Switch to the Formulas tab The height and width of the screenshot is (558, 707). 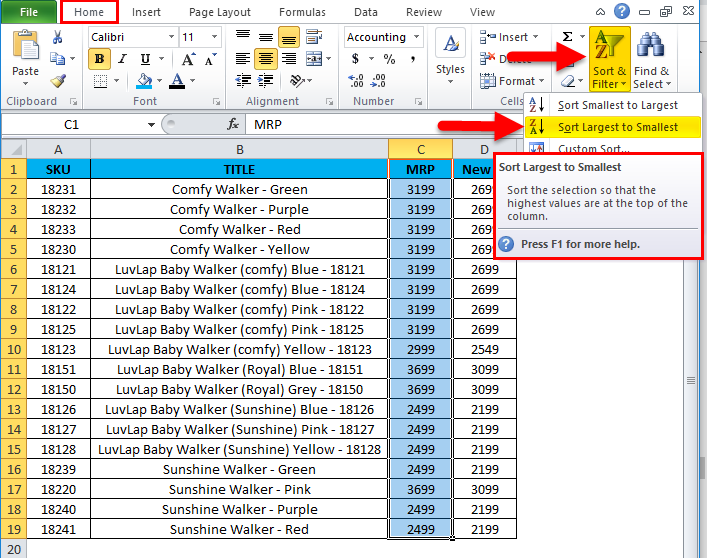[x=302, y=12]
